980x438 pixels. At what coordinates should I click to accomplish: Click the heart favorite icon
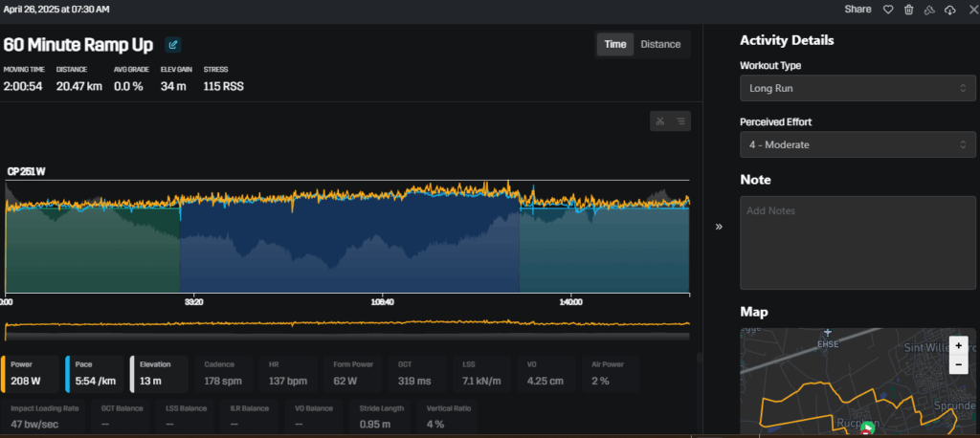click(x=887, y=10)
